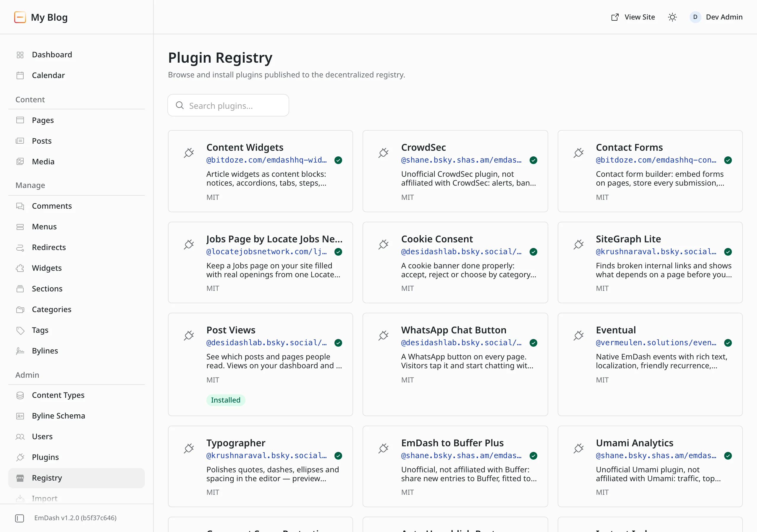The width and height of the screenshot is (757, 532).
Task: Click SiteGraph Lite verified badge
Action: (728, 252)
